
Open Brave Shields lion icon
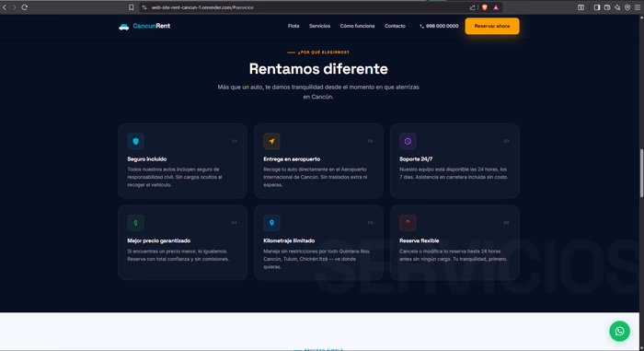click(x=485, y=7)
